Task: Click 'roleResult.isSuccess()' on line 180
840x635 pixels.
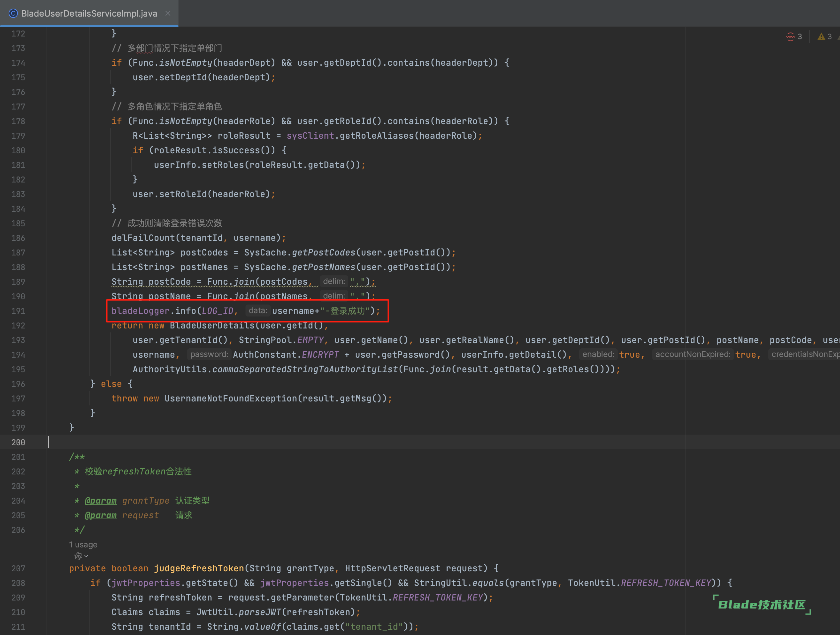Action: coord(212,150)
